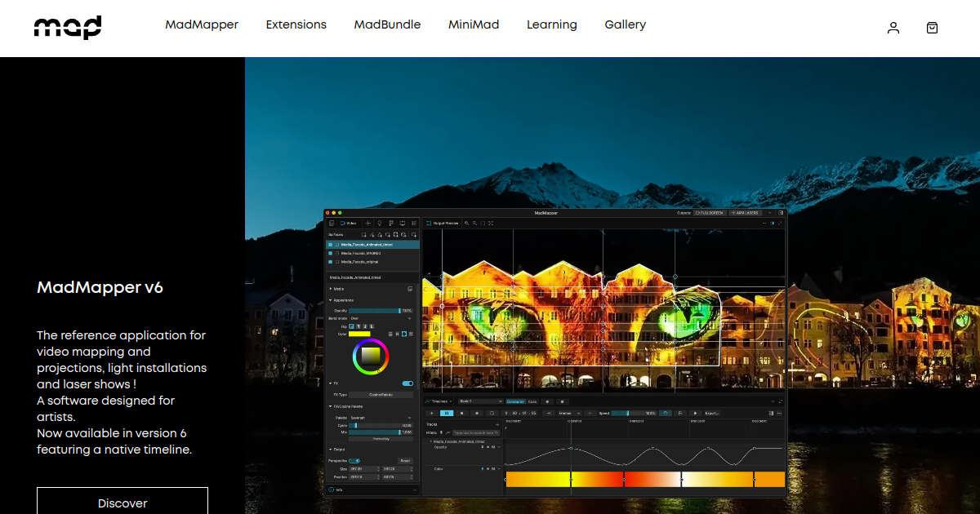
Task: Select the Media_Facade_MASKED surface row
Action: point(373,253)
